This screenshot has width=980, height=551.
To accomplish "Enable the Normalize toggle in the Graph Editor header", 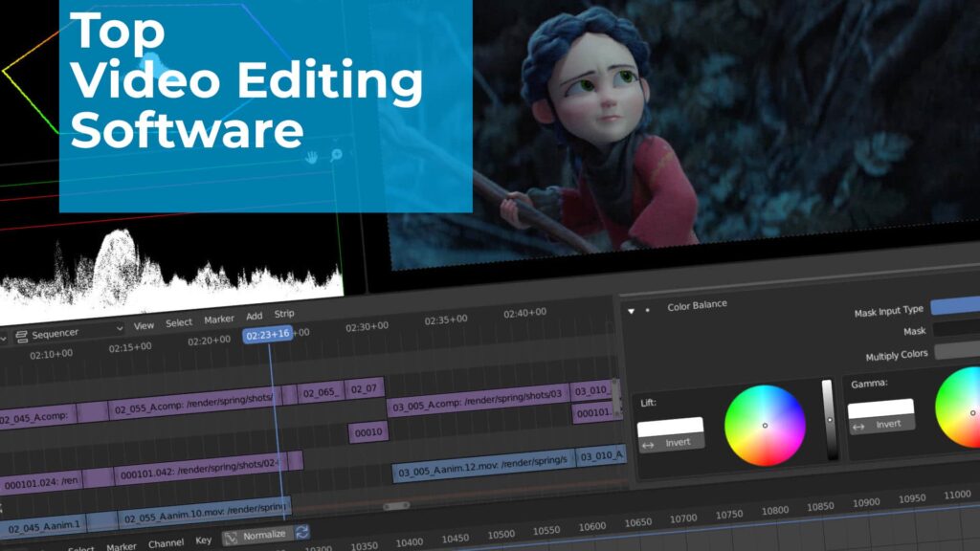I will point(264,535).
